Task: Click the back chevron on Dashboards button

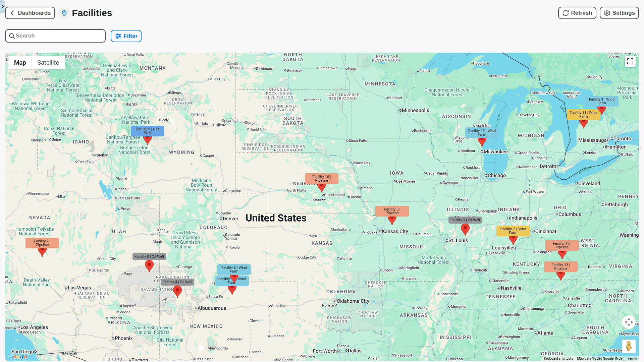Action: coord(12,13)
